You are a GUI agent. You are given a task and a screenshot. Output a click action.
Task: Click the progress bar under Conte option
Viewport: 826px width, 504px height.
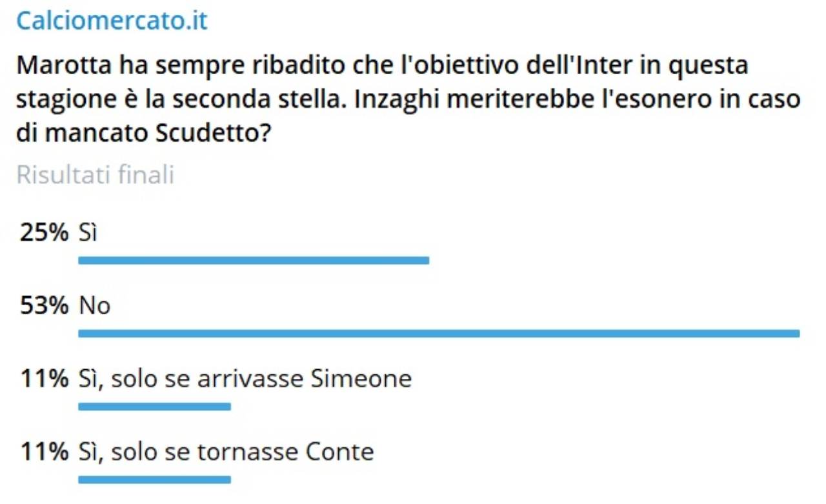pyautogui.click(x=154, y=479)
